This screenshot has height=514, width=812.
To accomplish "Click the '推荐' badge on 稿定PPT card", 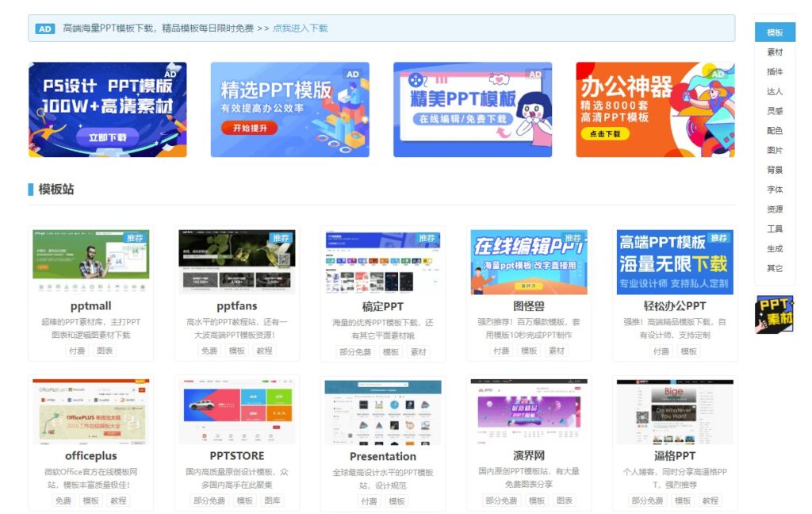I will pos(427,237).
